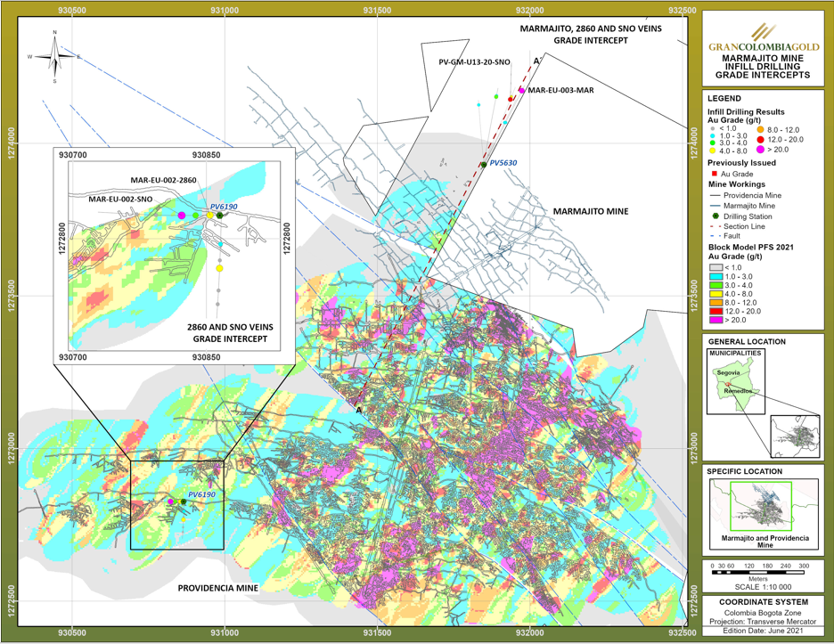Click the red Previously Issued Au Grade square
Image resolution: width=834 pixels, height=644 pixels.
[715, 174]
